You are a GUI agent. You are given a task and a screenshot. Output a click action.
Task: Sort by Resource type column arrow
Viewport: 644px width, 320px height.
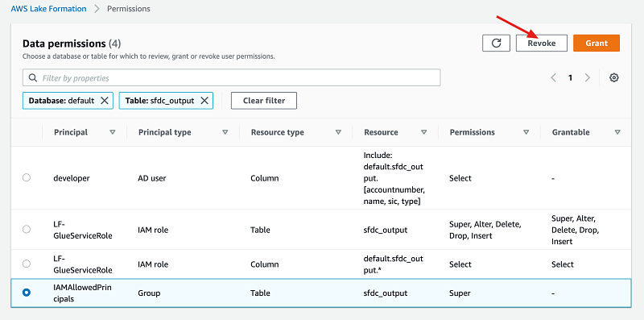338,132
